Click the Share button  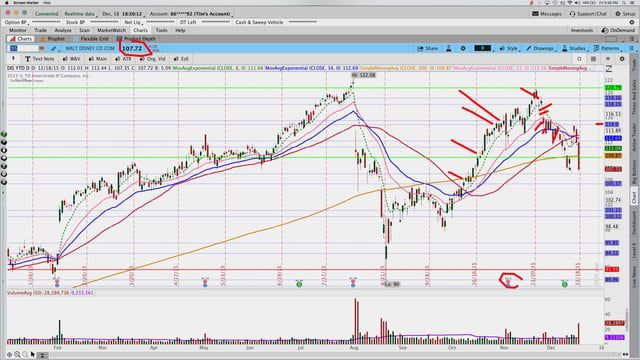(427, 48)
